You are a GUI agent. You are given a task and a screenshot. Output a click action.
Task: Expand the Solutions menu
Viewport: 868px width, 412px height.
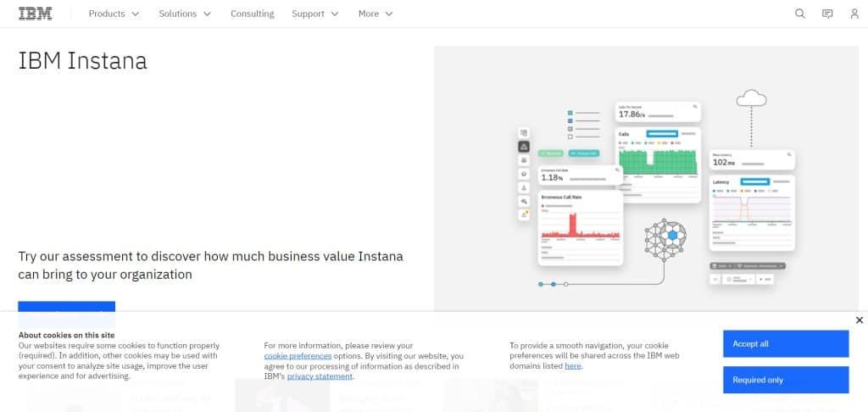click(x=185, y=14)
